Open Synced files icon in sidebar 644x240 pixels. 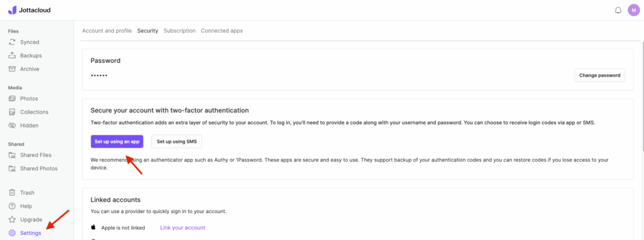[13, 42]
